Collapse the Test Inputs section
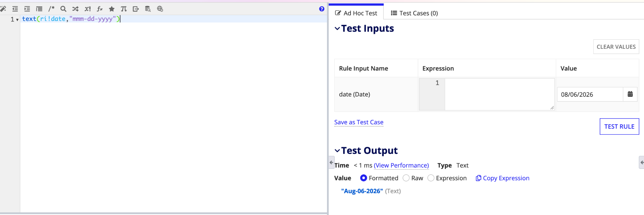This screenshot has width=644, height=215. point(337,29)
